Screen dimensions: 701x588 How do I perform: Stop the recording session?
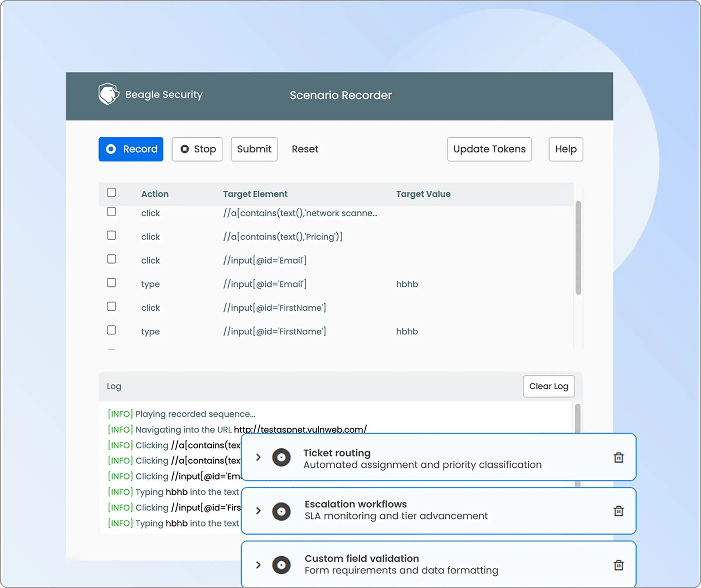pyautogui.click(x=197, y=149)
